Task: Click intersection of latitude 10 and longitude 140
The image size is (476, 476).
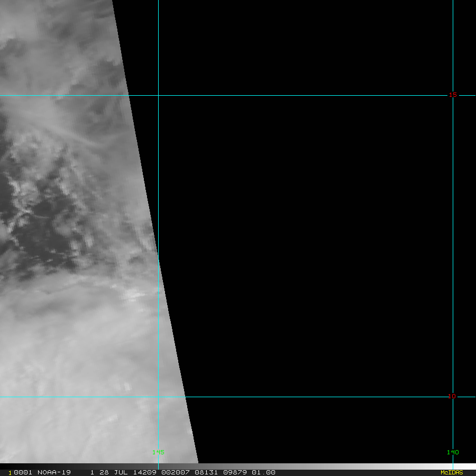Action: pos(453,397)
